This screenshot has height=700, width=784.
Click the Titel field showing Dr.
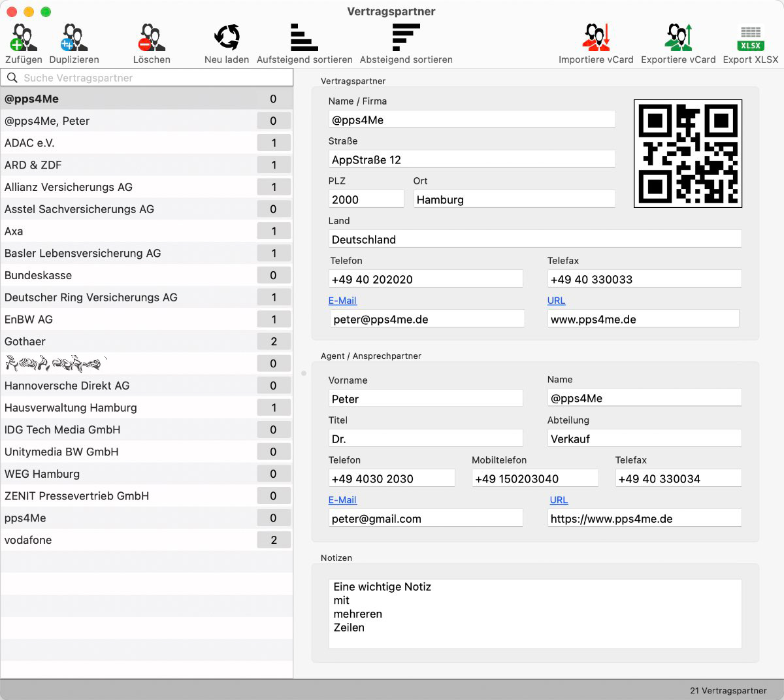click(x=425, y=439)
